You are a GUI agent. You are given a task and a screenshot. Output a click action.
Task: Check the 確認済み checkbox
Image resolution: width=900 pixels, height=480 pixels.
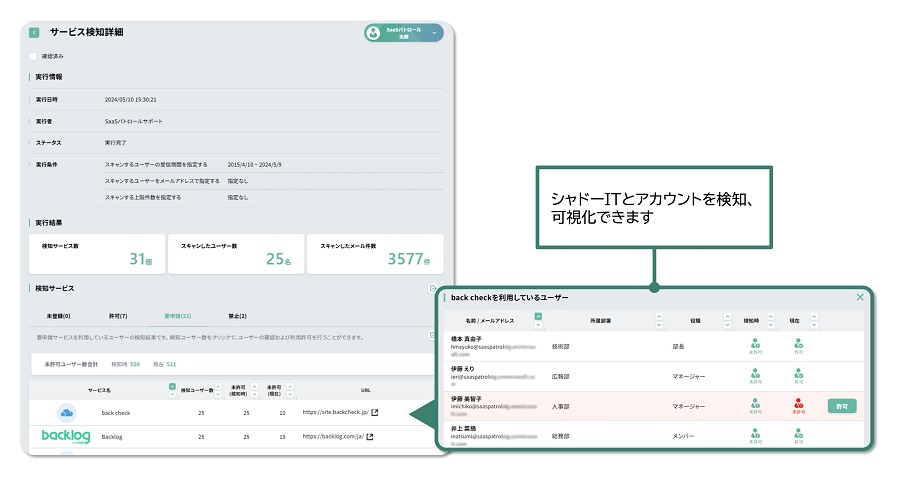(x=33, y=56)
